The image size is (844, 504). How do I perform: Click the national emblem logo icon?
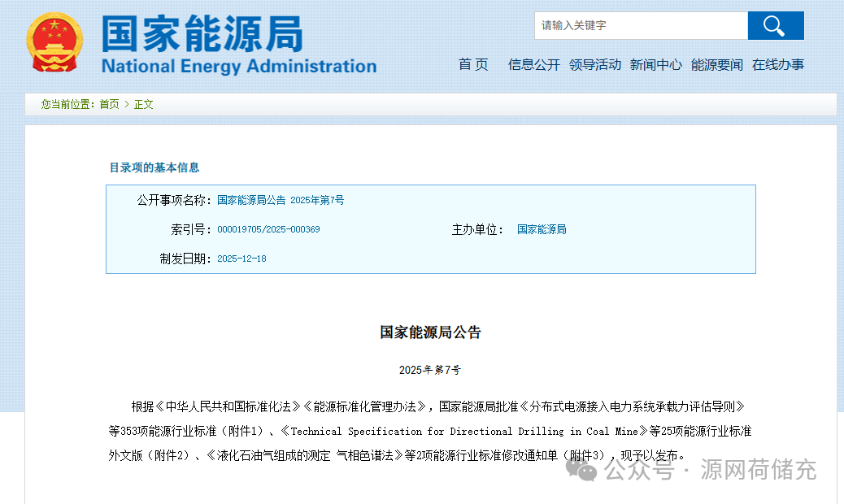click(54, 41)
